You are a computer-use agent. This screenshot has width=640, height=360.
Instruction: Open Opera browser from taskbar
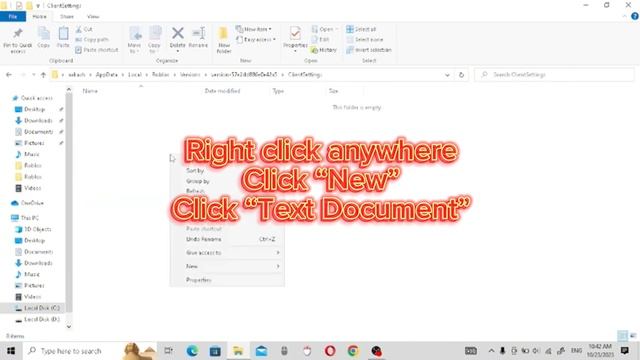pyautogui.click(x=330, y=351)
